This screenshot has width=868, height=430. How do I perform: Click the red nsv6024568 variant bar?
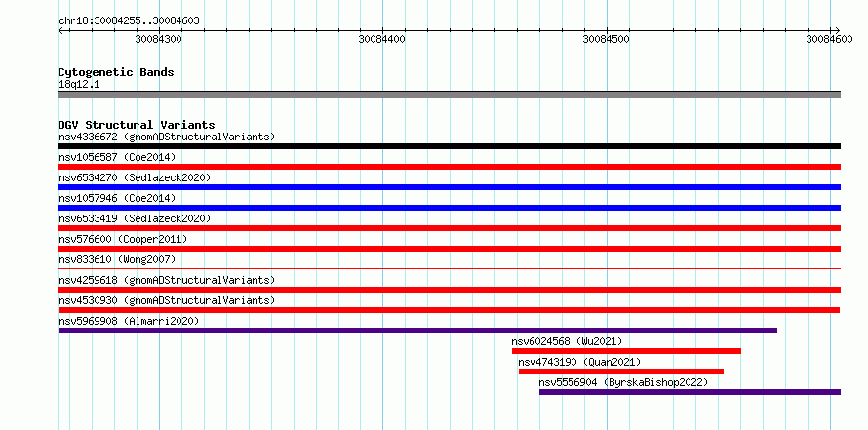coord(626,351)
